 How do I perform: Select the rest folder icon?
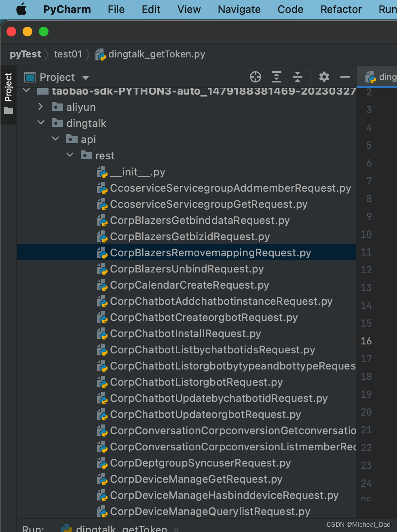click(x=87, y=155)
